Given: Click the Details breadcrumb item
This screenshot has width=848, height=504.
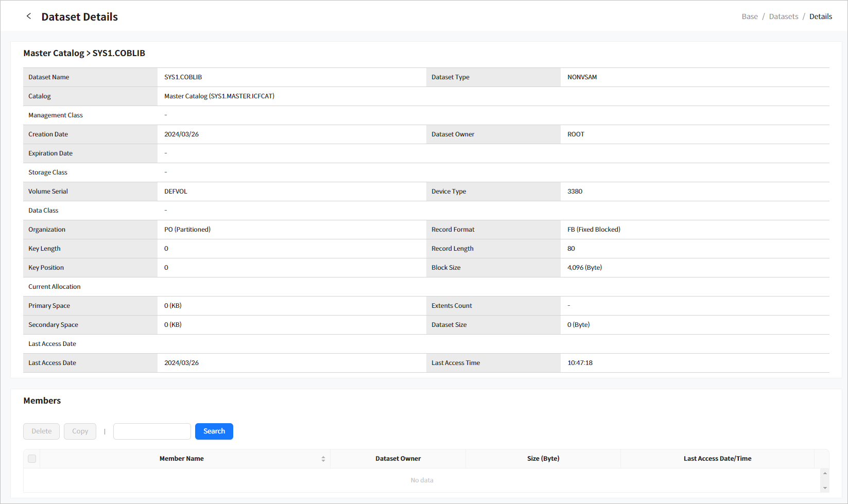Looking at the screenshot, I should pos(820,16).
